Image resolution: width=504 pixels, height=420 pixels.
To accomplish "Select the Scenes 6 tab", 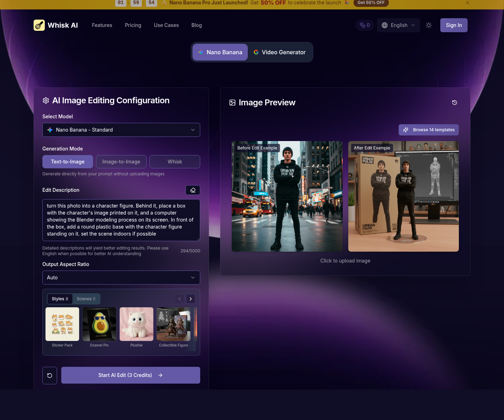I will 86,299.
